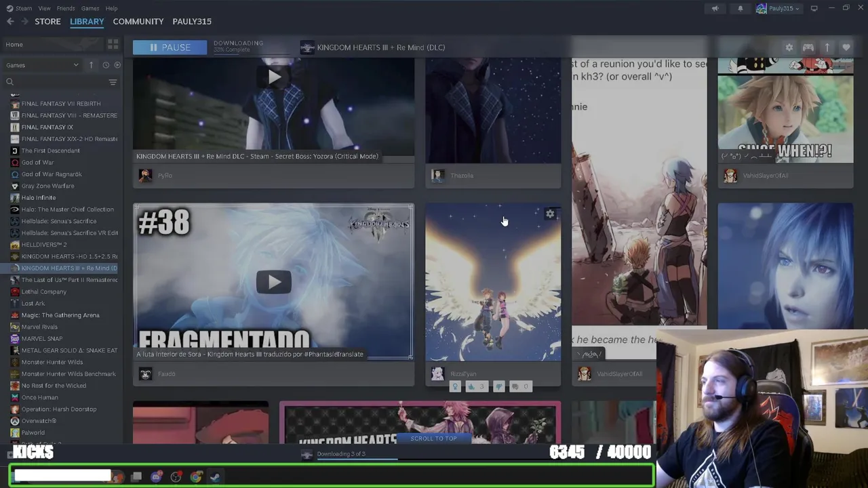Switch library to grid collections view

click(113, 45)
